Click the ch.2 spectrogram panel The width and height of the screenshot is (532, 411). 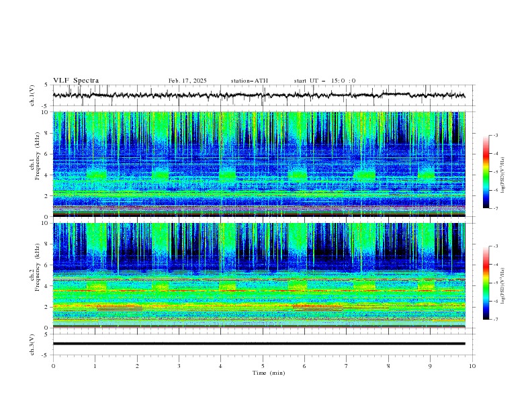point(259,275)
